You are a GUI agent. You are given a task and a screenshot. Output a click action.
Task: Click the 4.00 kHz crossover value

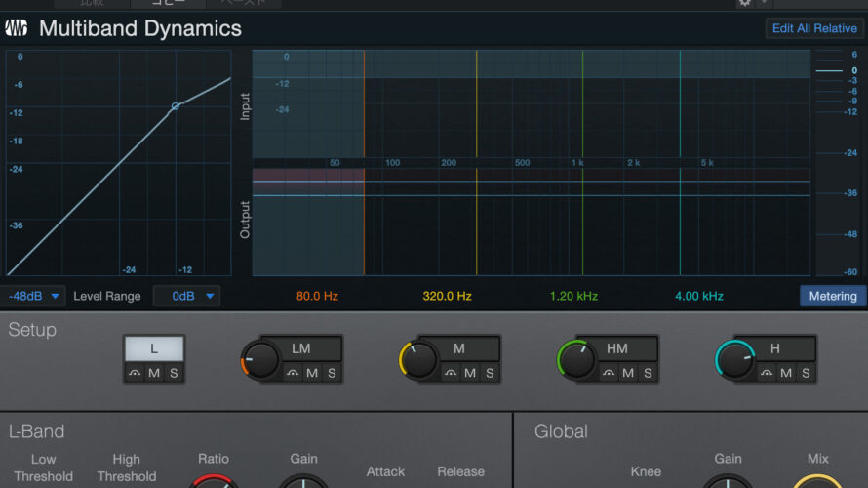coord(699,297)
